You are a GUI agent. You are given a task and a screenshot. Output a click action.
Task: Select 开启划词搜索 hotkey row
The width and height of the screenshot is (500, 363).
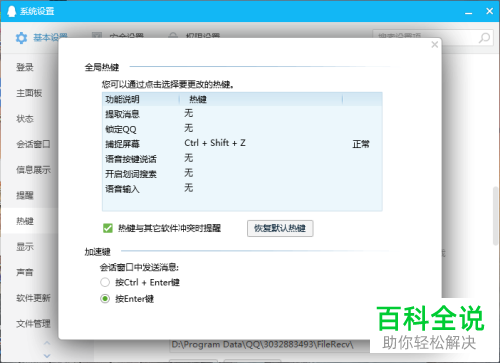(242, 174)
